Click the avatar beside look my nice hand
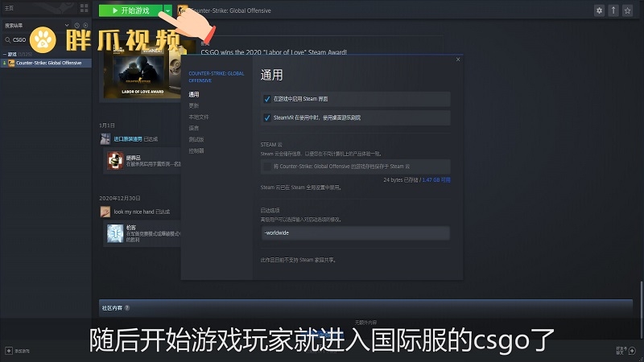 pyautogui.click(x=105, y=212)
